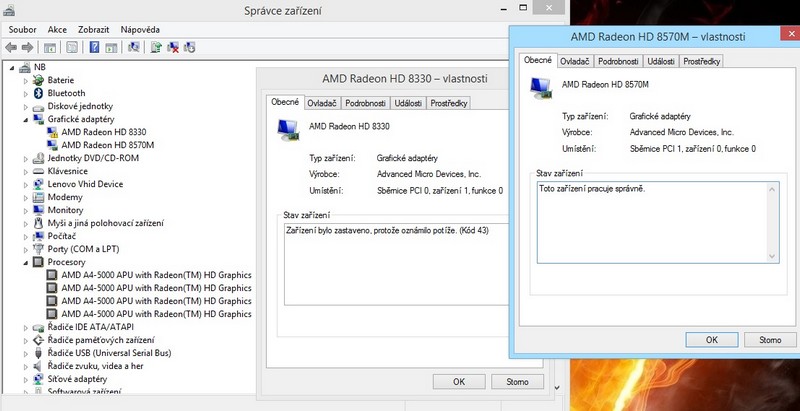Expand the Porty (COM a LPT) node

(x=26, y=249)
